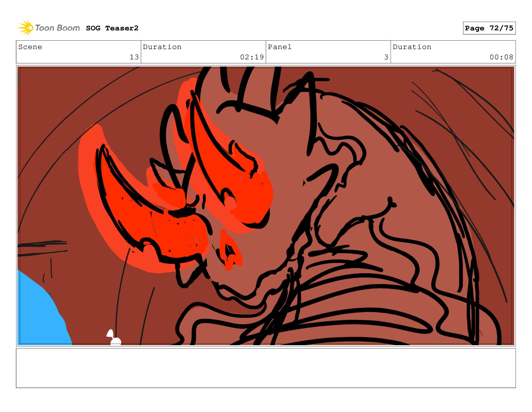Select the SOG Teaser2 title text

pyautogui.click(x=112, y=28)
